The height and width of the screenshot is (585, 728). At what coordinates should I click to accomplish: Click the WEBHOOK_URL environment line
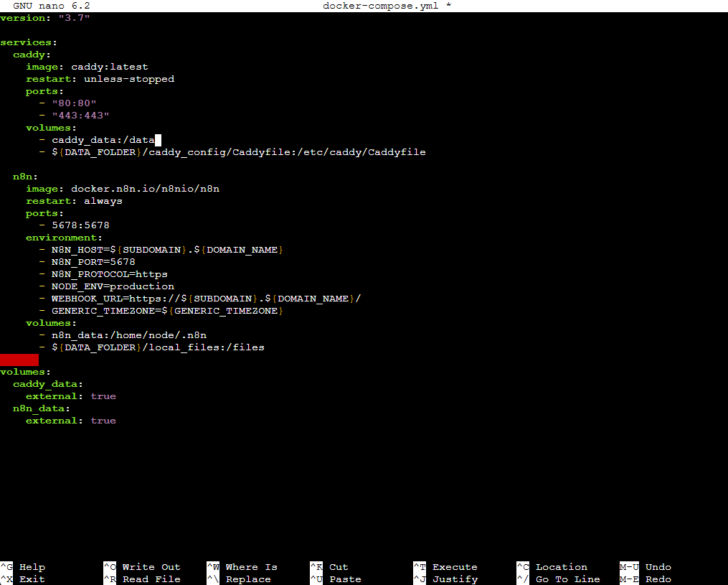coord(199,299)
